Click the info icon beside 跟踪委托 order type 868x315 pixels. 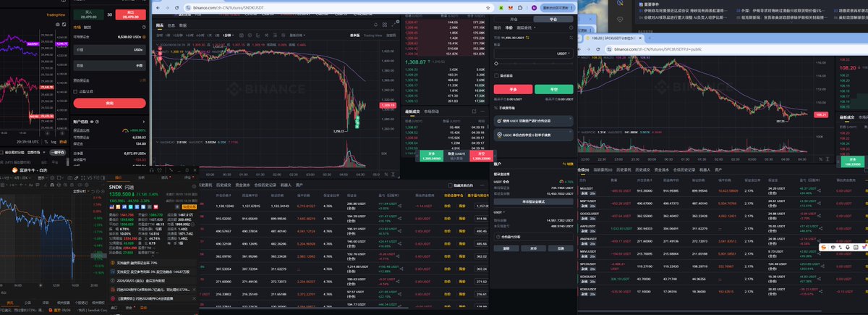point(571,28)
